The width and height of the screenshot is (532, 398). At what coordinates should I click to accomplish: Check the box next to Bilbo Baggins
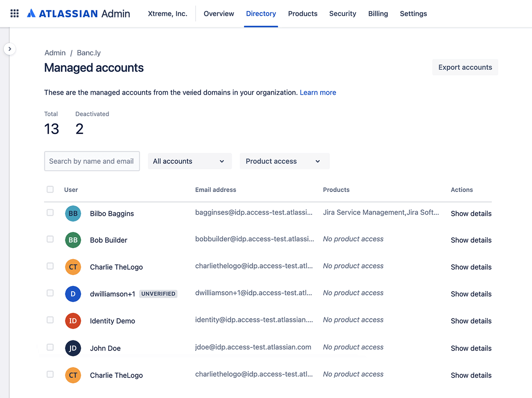click(50, 213)
